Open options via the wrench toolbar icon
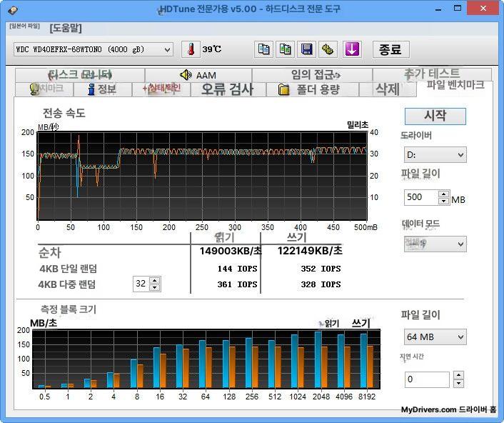Viewport: 504px width, 423px height. pos(328,49)
